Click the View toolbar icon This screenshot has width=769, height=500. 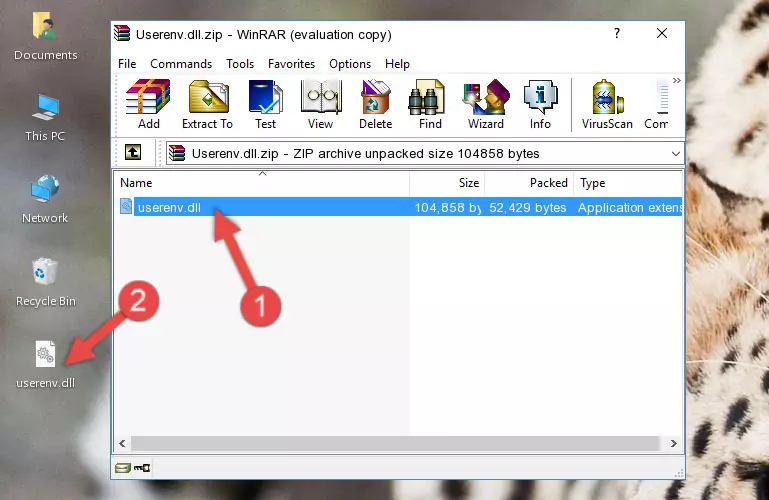point(321,104)
